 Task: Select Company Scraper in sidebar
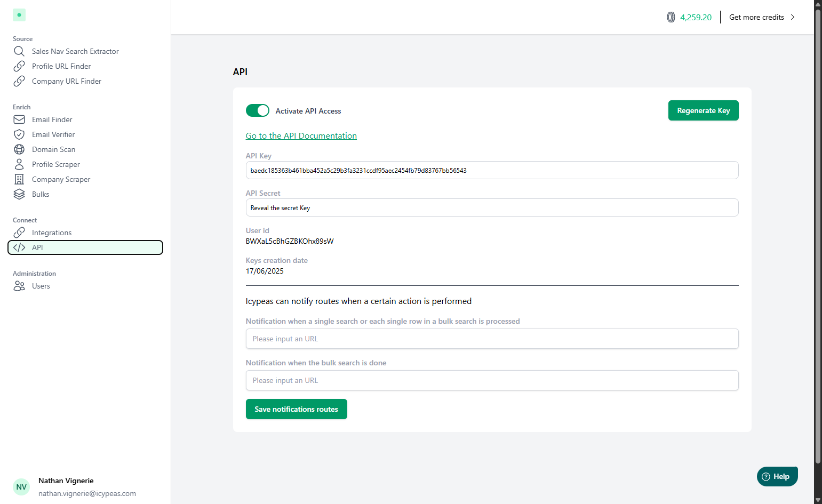coord(61,179)
